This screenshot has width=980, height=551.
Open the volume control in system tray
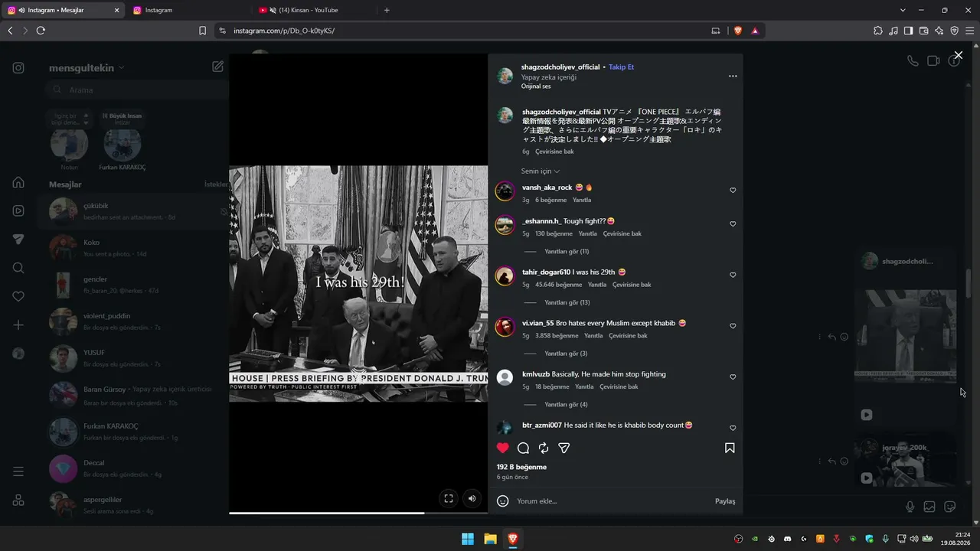[913, 539]
